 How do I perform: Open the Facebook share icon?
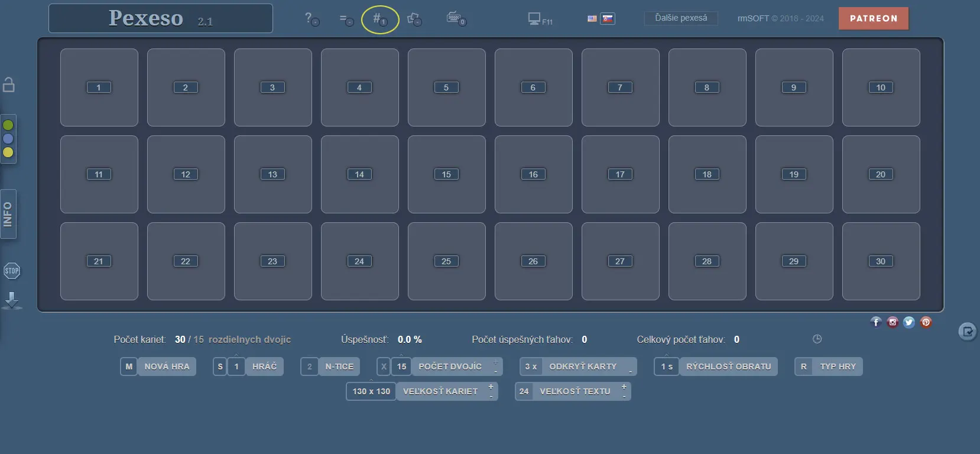point(876,322)
